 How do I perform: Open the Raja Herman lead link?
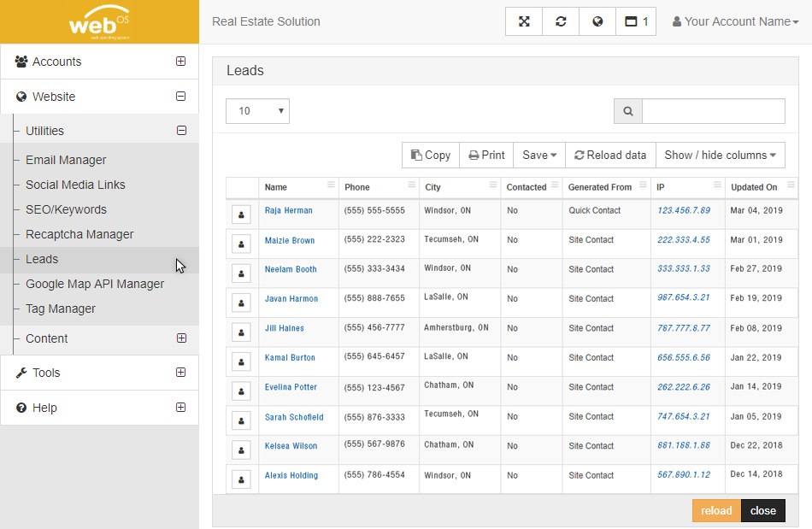click(x=288, y=211)
